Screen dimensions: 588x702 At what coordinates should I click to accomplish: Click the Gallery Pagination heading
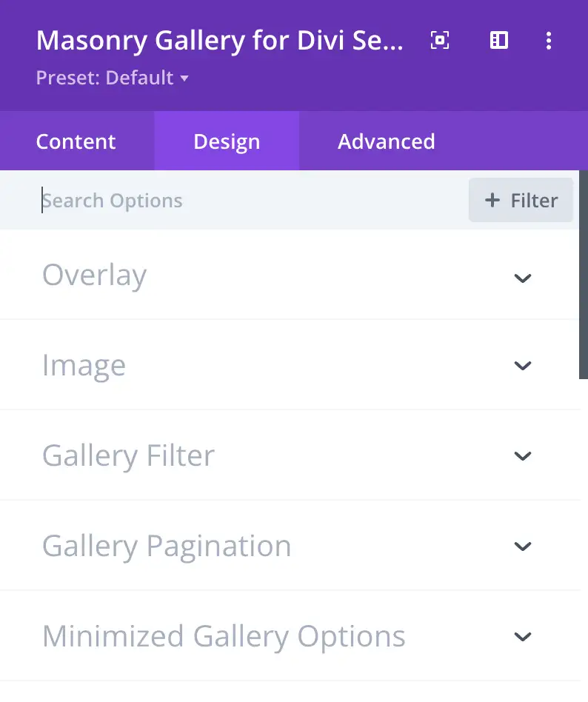pyautogui.click(x=167, y=546)
